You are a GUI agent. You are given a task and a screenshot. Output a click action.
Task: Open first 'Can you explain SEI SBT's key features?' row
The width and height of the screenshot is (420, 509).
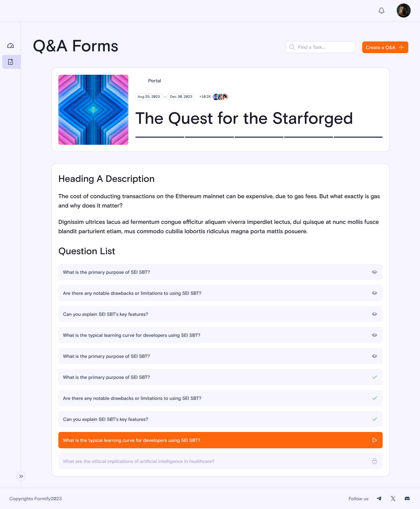coord(220,314)
